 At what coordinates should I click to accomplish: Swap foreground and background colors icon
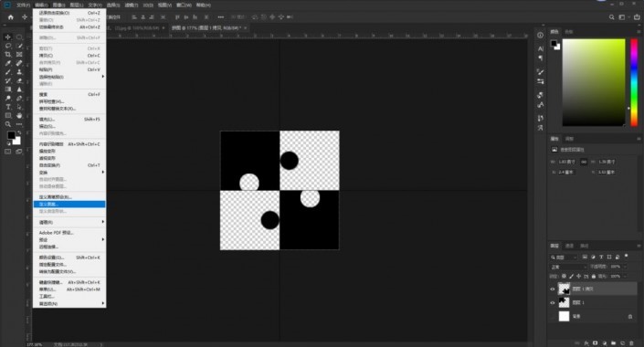(19, 132)
